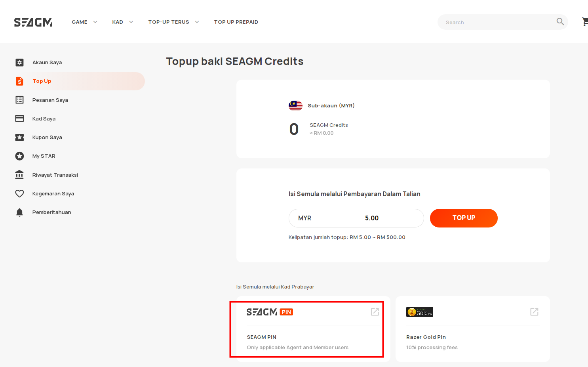Open Razer Gold Pin external link icon
588x367 pixels.
(534, 312)
